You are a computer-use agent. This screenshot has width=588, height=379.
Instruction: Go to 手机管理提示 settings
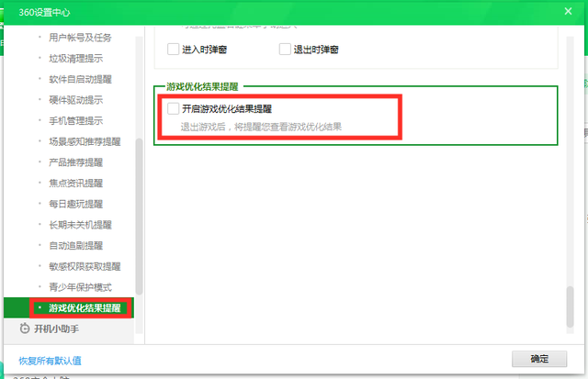tap(75, 120)
